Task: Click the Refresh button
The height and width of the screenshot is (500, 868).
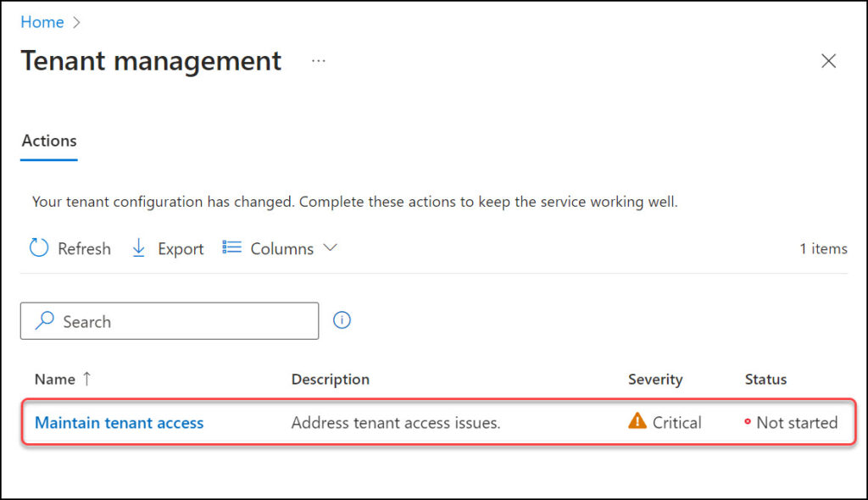Action: 70,248
